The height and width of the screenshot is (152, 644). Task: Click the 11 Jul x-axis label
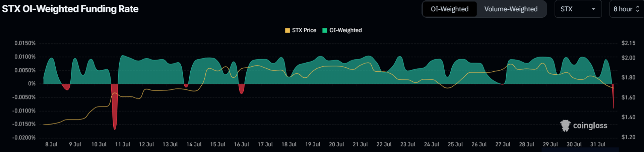pyautogui.click(x=123, y=144)
